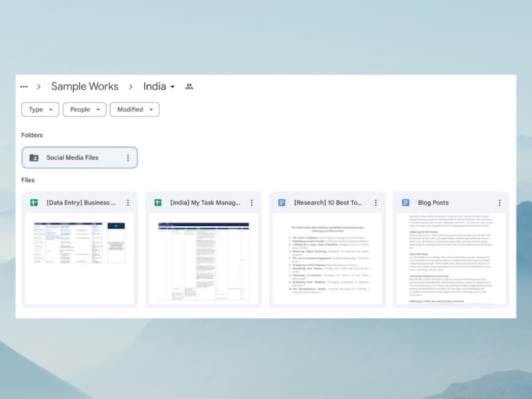Open more options for [India] My Task Manag...
Screen dimensions: 532x399
[252, 203]
